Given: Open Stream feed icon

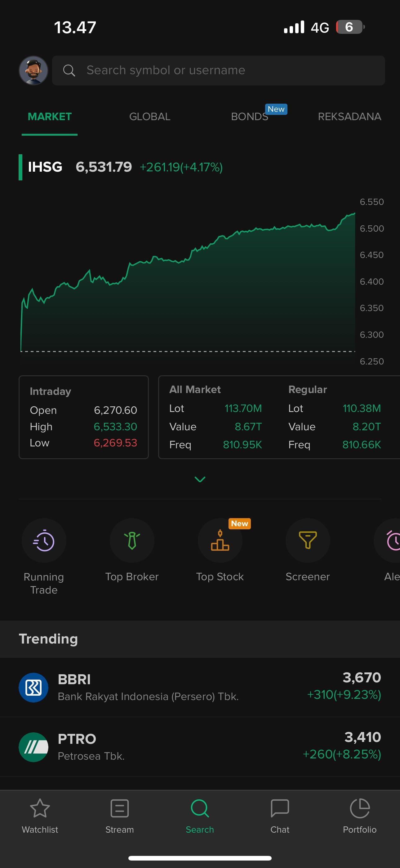Looking at the screenshot, I should (x=119, y=808).
